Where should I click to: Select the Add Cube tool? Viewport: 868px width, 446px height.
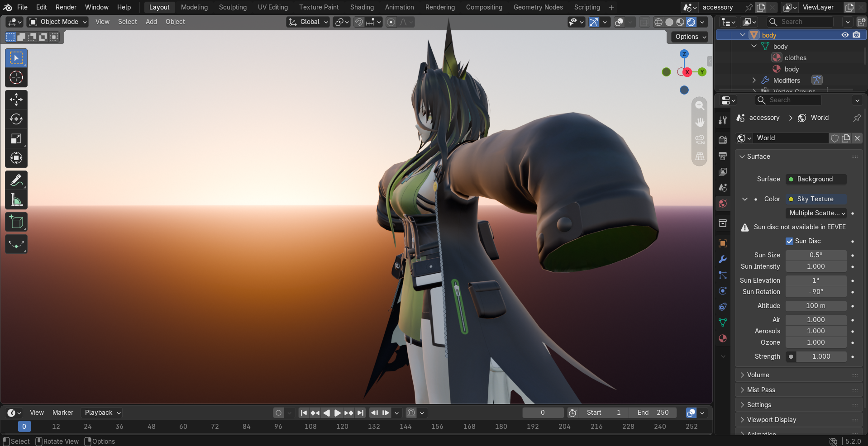16,222
